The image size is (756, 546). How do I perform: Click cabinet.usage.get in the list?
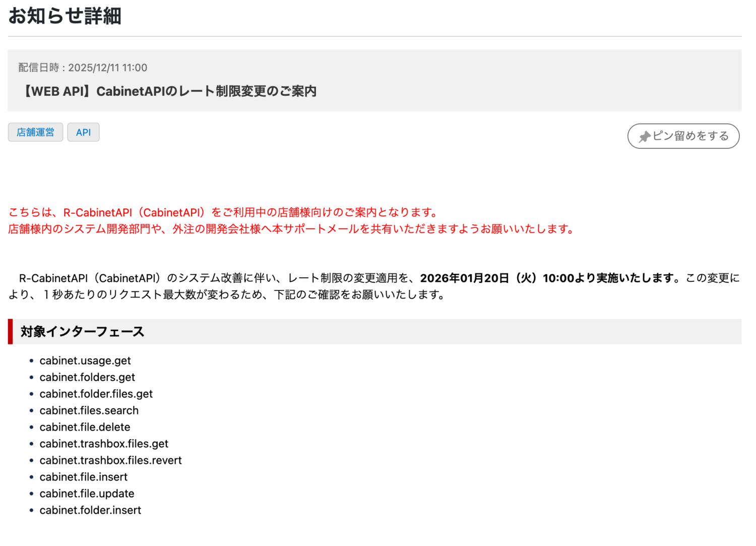point(85,360)
